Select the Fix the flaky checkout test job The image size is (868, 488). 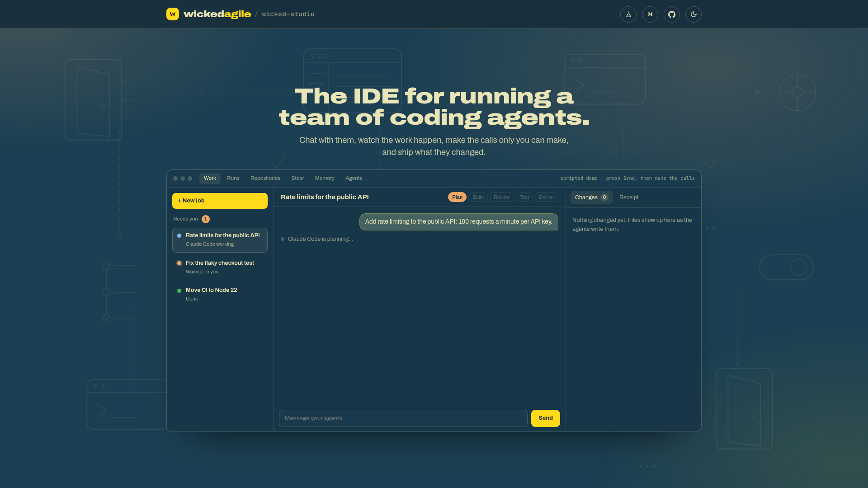pos(220,267)
